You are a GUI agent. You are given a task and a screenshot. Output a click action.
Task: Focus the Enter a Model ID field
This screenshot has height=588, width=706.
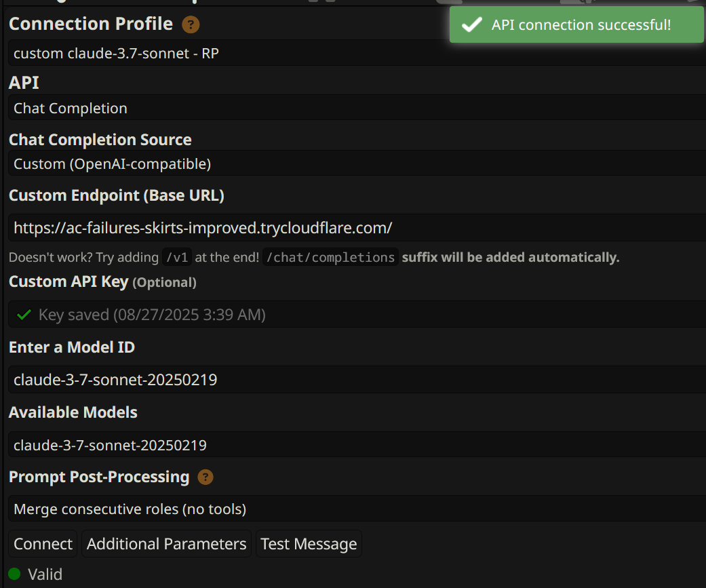[356, 380]
